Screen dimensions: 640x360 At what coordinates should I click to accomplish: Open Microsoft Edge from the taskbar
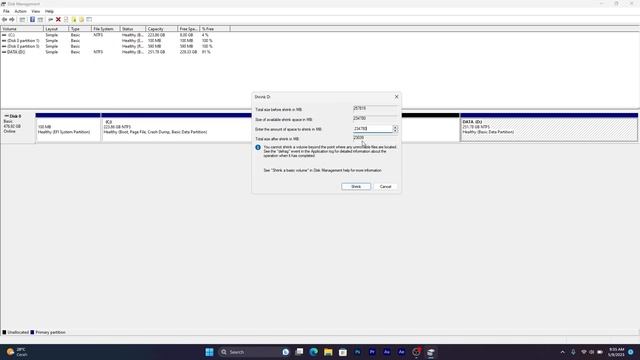313,352
